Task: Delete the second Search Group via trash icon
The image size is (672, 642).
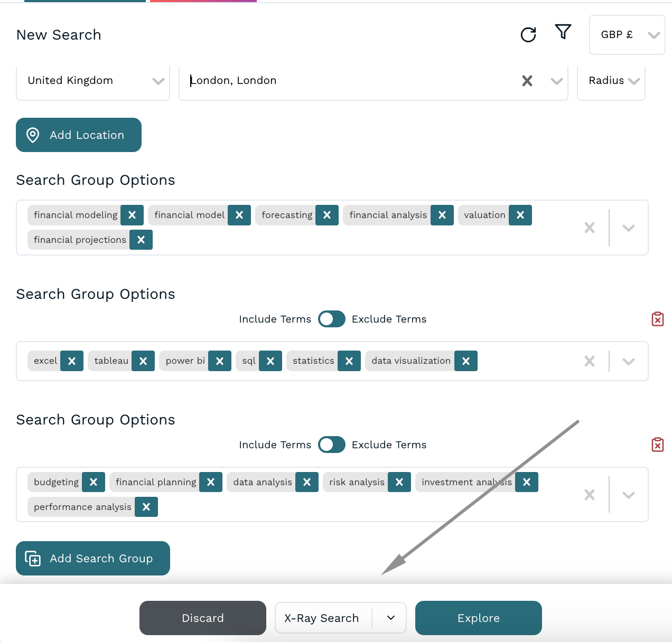Action: (x=658, y=319)
